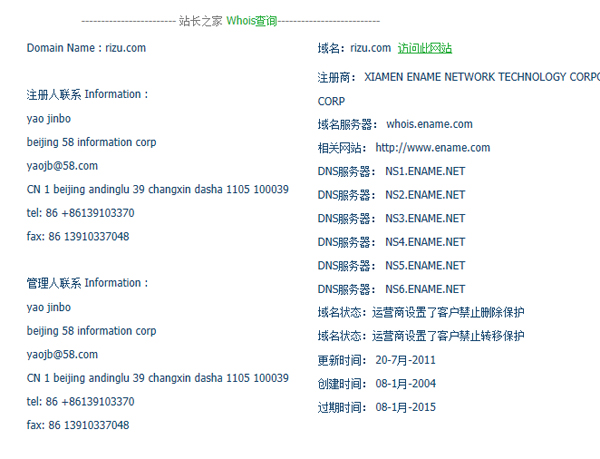Click the 域名状态 禁止删除保护 line
This screenshot has width=600, height=459.
434,313
